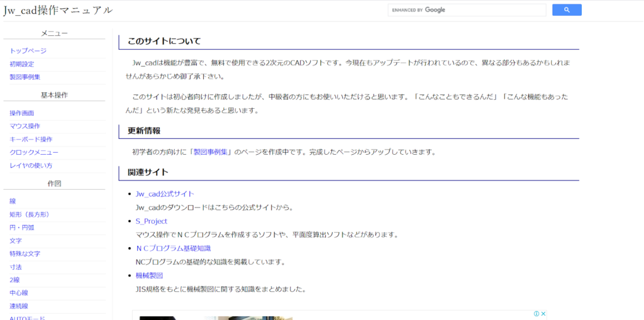
Task: Open the 線 drawing page
Action: pos(13,201)
